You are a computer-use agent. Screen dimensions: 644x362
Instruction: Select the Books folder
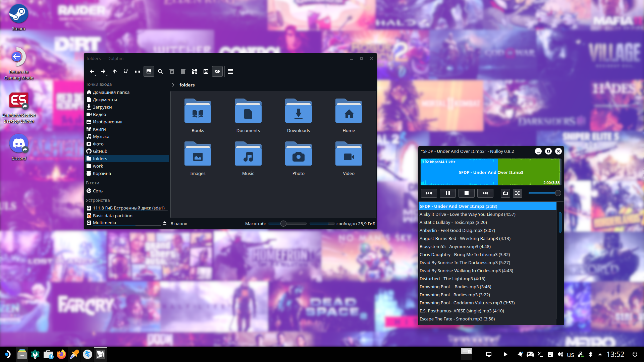pyautogui.click(x=198, y=116)
